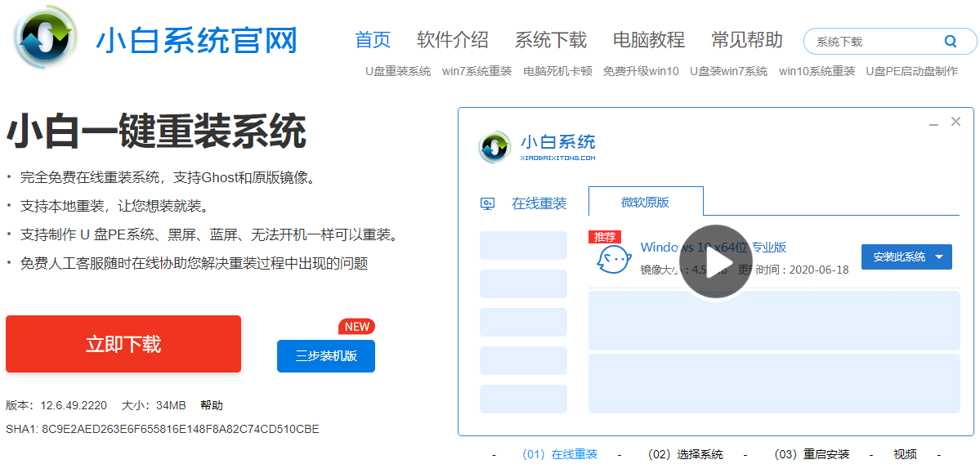Select step (01) 在线重装
The image size is (980, 473).
click(x=559, y=454)
